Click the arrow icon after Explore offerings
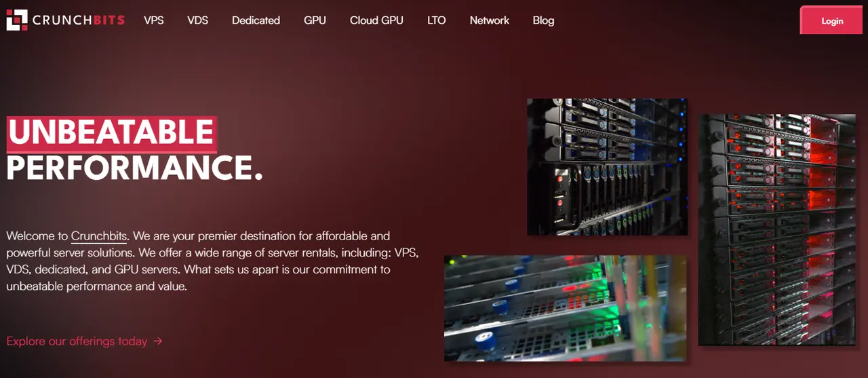 tap(158, 341)
